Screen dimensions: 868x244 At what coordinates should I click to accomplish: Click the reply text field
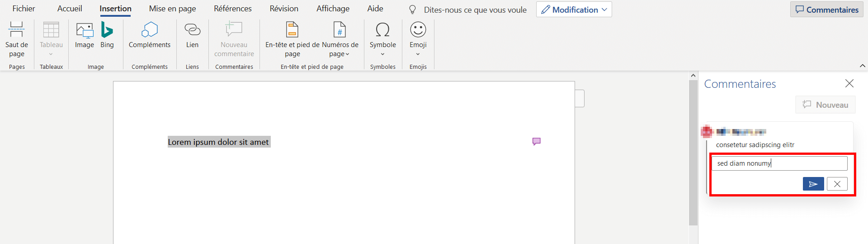779,163
